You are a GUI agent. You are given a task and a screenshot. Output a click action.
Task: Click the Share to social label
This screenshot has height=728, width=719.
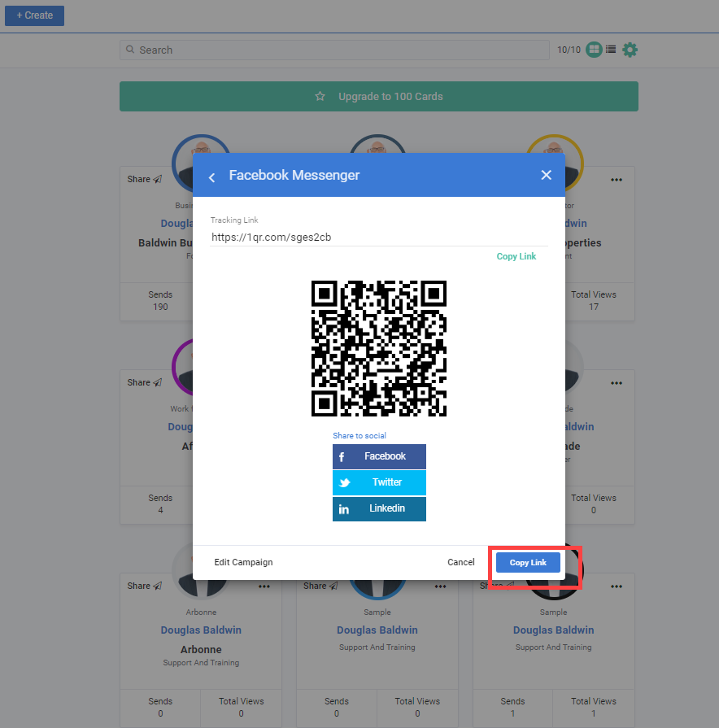point(359,435)
